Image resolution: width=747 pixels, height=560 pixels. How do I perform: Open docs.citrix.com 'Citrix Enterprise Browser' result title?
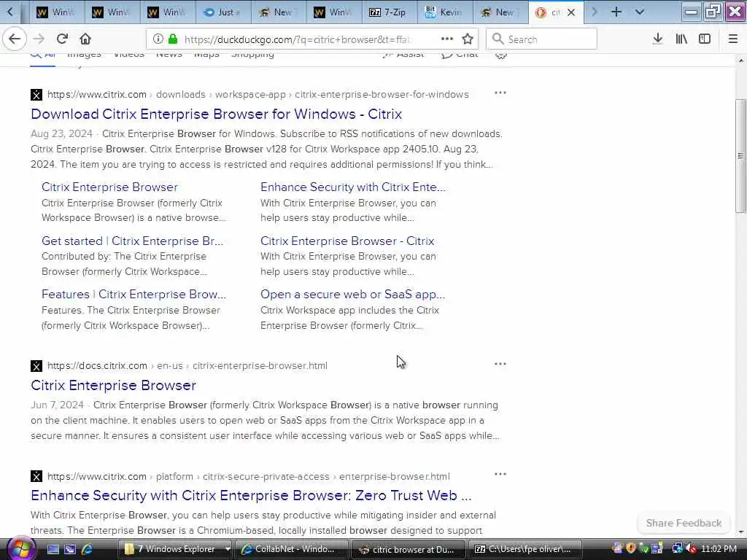(113, 385)
